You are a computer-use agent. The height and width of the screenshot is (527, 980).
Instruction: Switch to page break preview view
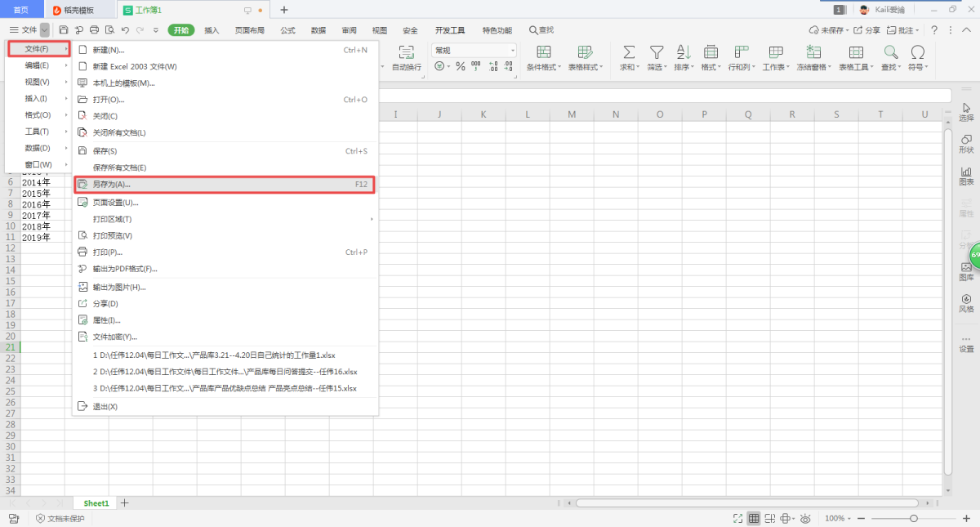click(770, 518)
